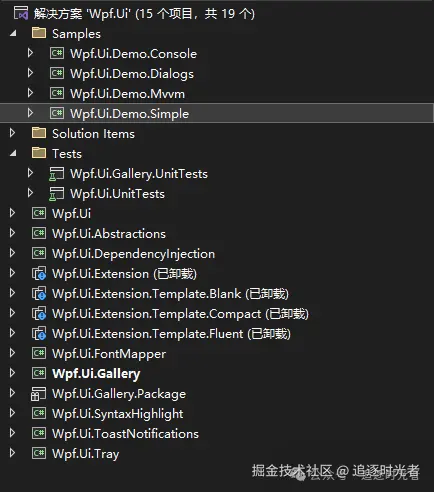Select the Tests folder label
Screen dimensions: 434x492
[67, 154]
